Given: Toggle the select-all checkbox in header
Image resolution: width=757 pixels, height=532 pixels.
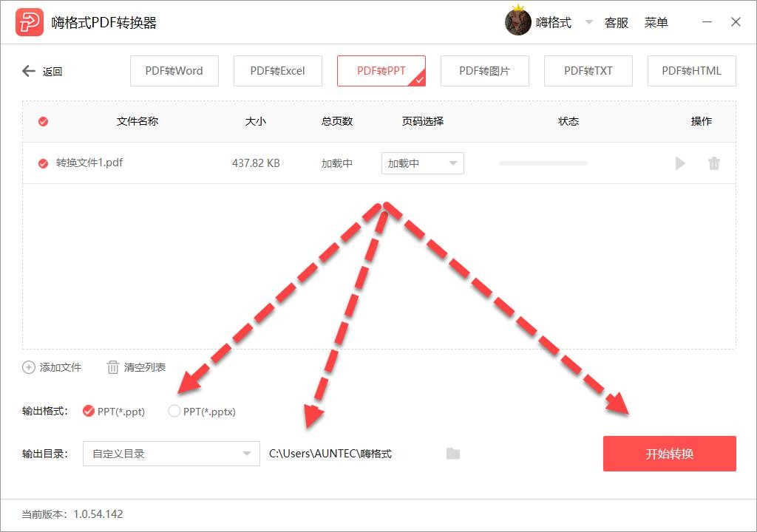Looking at the screenshot, I should coord(43,121).
